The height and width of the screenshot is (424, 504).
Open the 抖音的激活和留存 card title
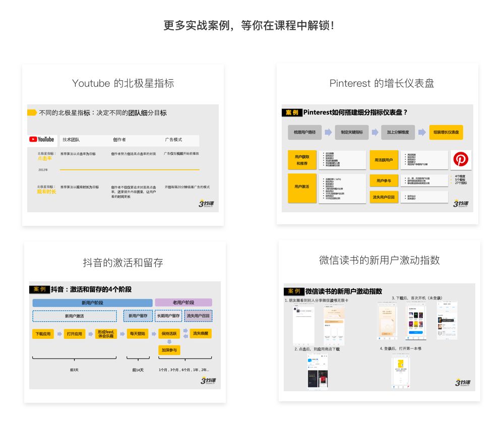pyautogui.click(x=123, y=263)
